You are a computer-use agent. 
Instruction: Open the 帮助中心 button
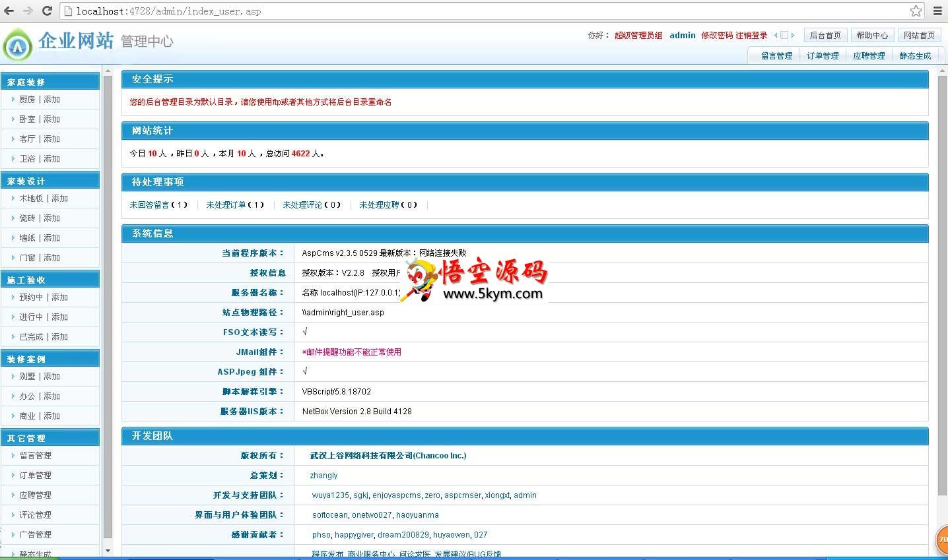(872, 36)
